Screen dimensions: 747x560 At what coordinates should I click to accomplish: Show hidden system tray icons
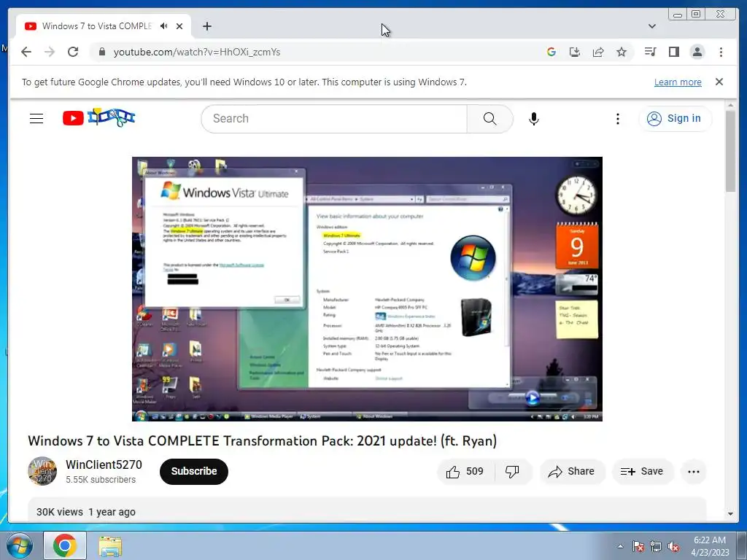620,546
